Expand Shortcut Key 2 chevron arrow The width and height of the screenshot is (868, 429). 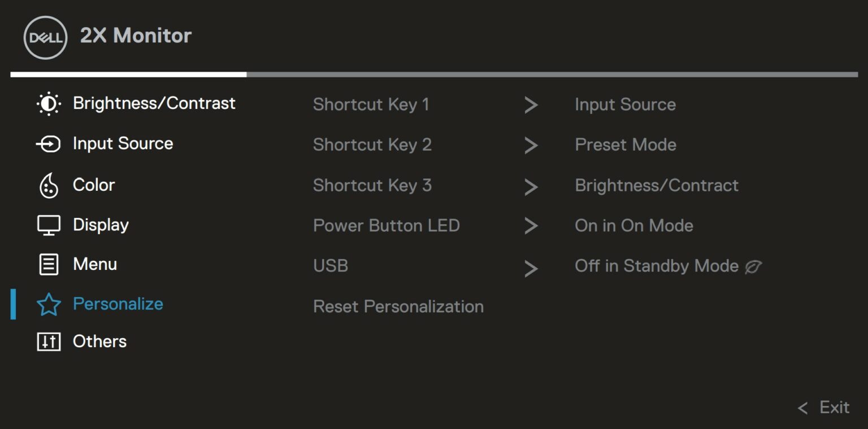click(x=531, y=146)
